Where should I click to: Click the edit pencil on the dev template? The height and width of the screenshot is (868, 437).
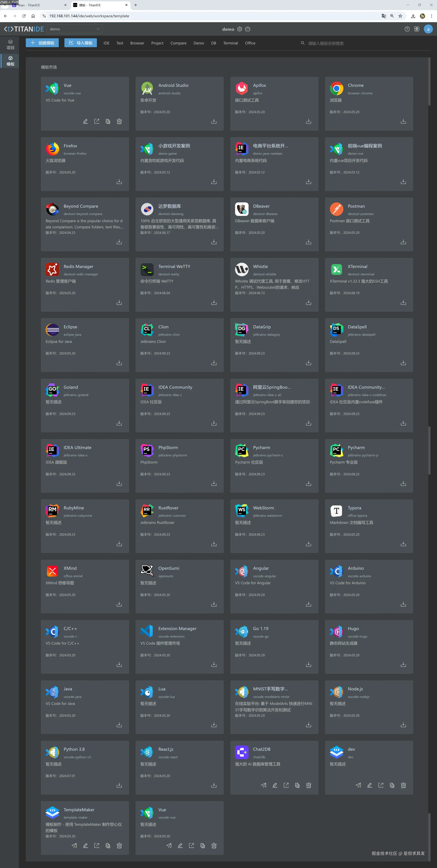click(x=369, y=785)
